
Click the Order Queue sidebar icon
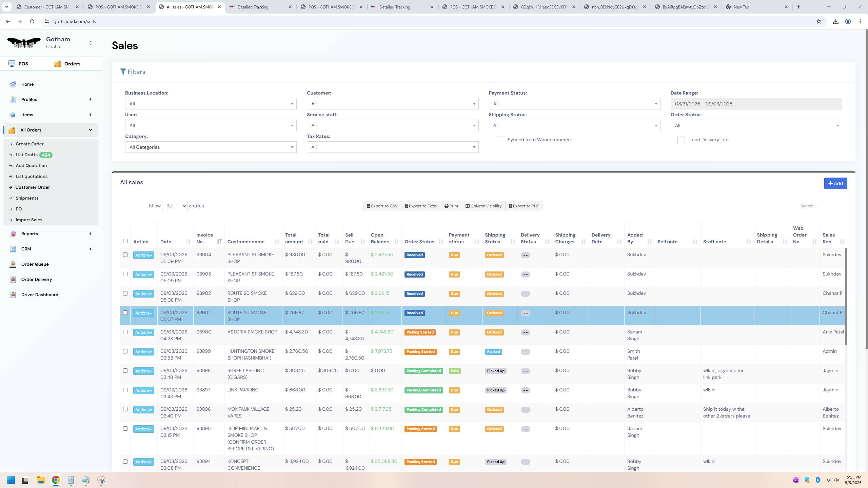click(13, 264)
